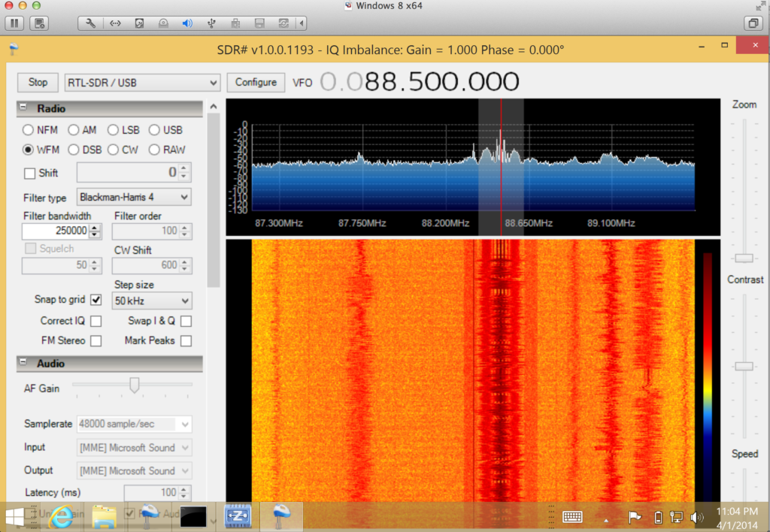This screenshot has width=770, height=532.
Task: Select the DSB radio mode
Action: tap(74, 150)
